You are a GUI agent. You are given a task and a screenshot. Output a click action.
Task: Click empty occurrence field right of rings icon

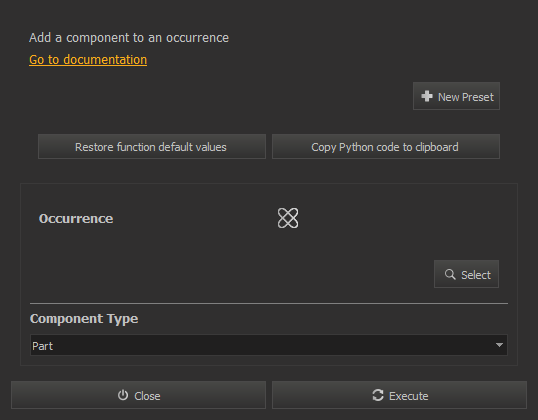pyautogui.click(x=400, y=218)
